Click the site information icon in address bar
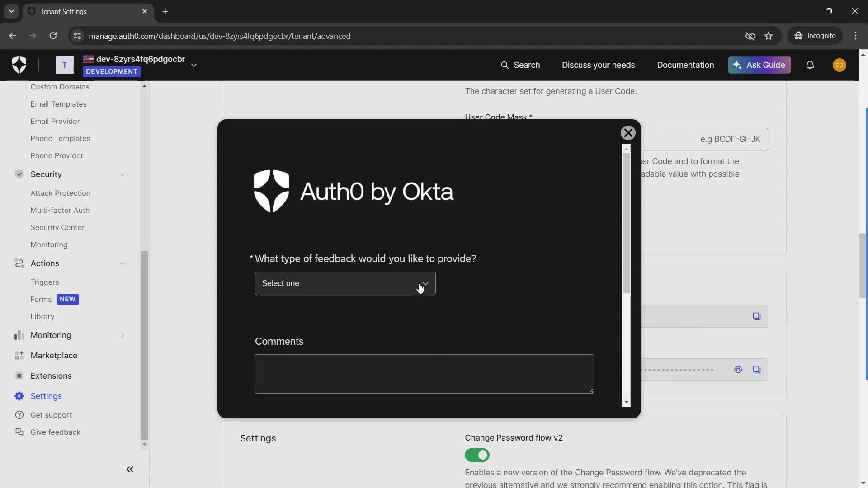Viewport: 868px width, 488px height. (77, 36)
